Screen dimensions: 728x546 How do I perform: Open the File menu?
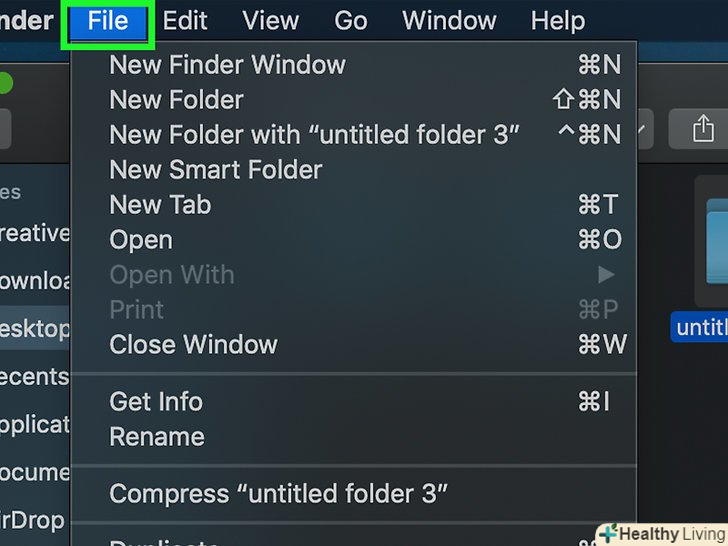(108, 20)
